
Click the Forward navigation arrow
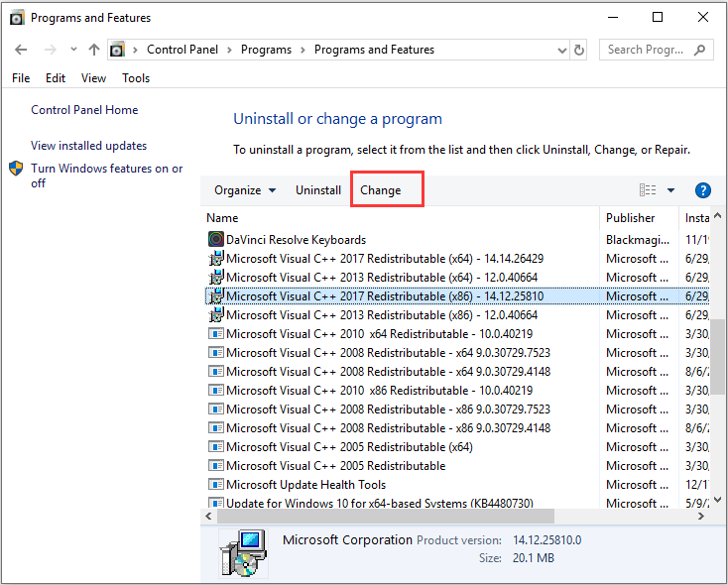50,50
